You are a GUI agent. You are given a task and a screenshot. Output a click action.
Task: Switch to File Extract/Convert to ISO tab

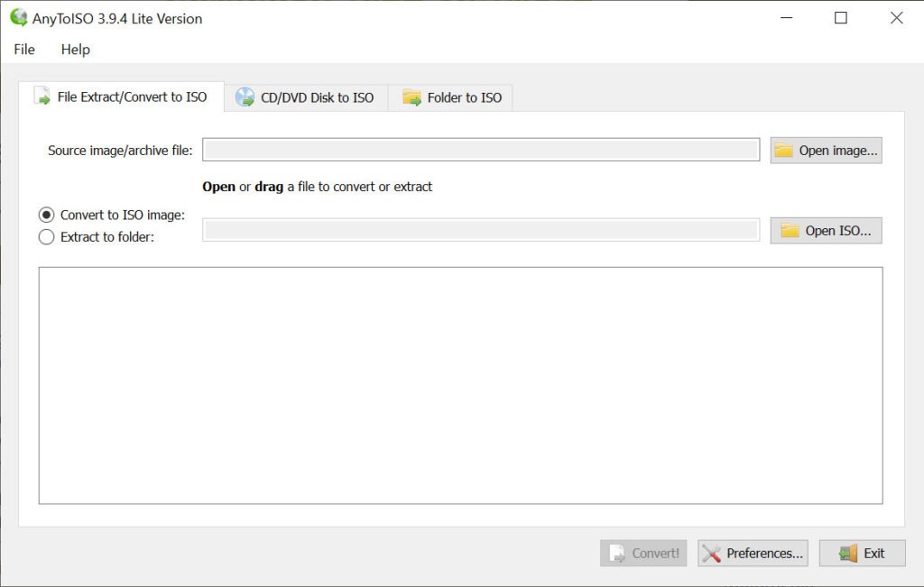[122, 96]
